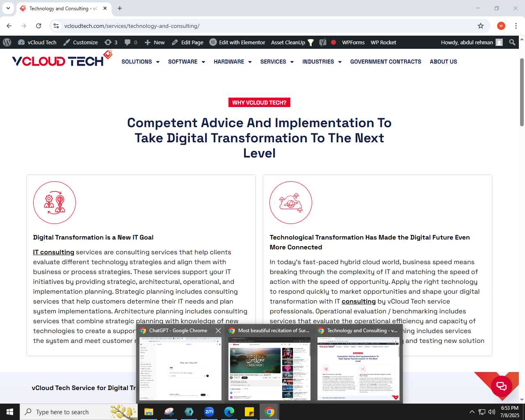Image resolution: width=525 pixels, height=420 pixels.
Task: Click Howdy, abdul rehman account menu
Action: (x=471, y=42)
